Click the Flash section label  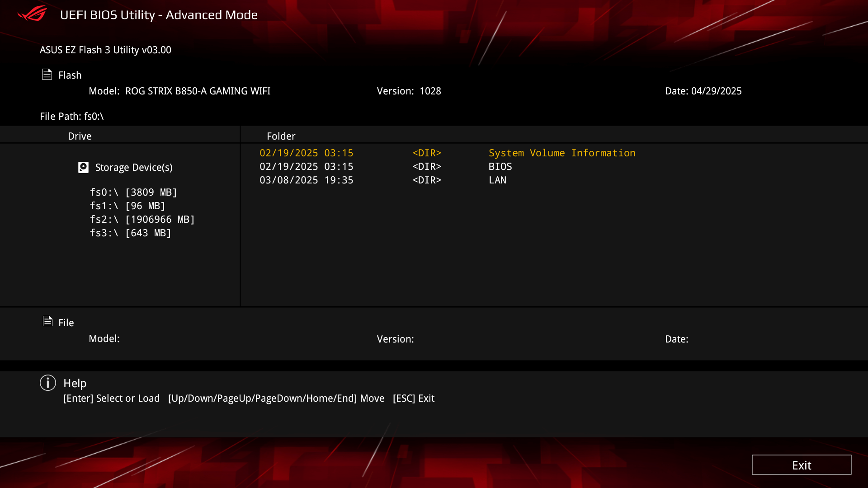pos(70,75)
